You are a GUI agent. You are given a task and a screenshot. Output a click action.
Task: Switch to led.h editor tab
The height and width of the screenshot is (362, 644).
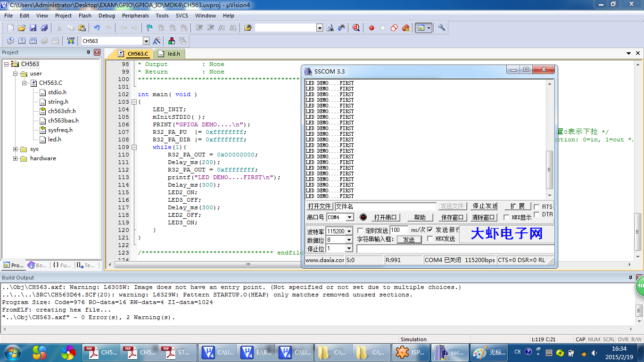[x=169, y=54]
